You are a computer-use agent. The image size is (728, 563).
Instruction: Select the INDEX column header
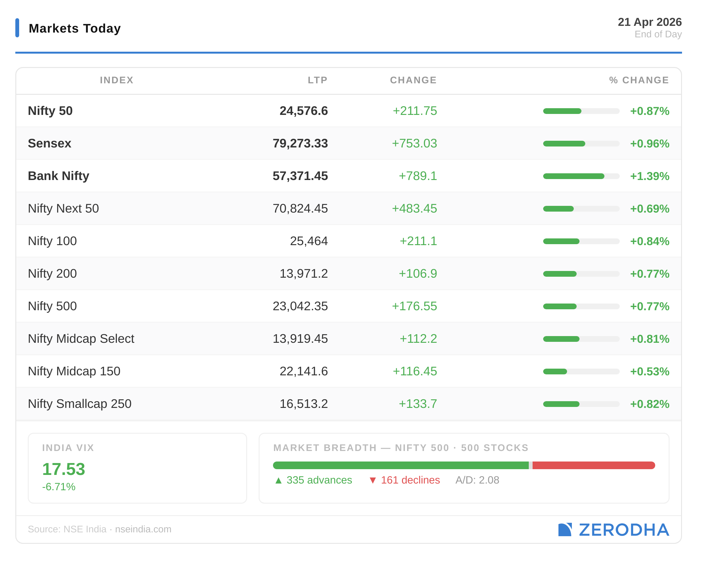(x=117, y=80)
